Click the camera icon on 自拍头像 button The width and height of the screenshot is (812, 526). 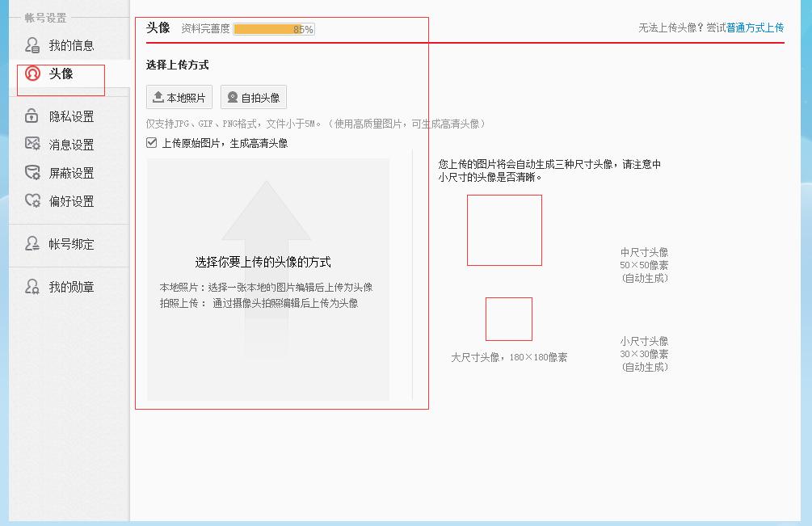pyautogui.click(x=232, y=97)
